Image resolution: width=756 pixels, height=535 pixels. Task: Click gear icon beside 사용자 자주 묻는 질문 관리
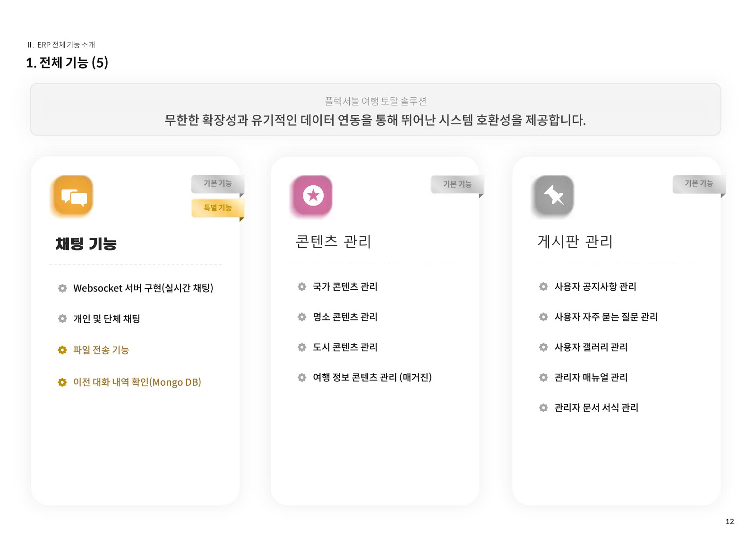click(x=543, y=317)
